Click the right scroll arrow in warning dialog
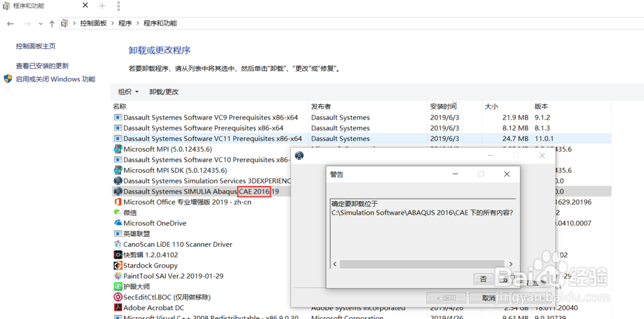Image resolution: width=644 pixels, height=319 pixels. click(511, 264)
